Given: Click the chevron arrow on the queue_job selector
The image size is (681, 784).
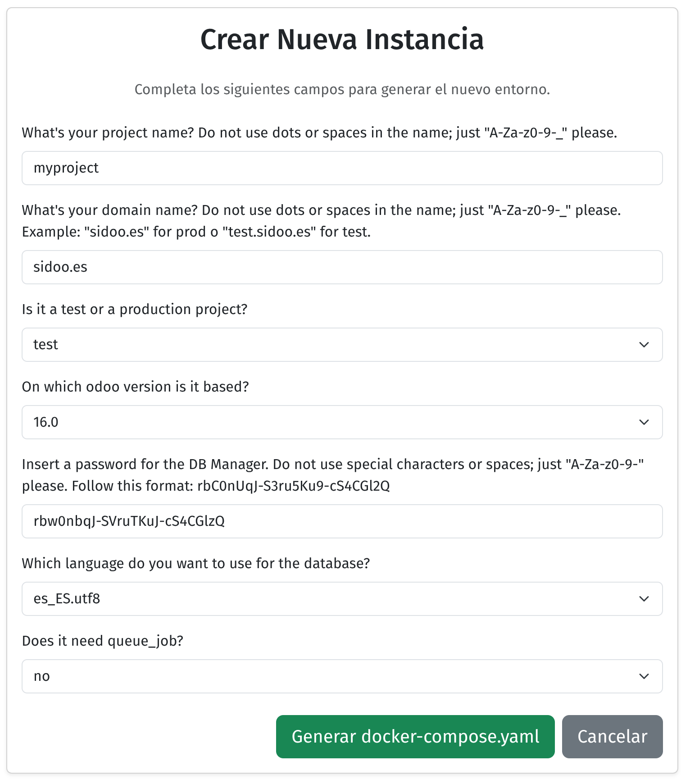Looking at the screenshot, I should [644, 676].
